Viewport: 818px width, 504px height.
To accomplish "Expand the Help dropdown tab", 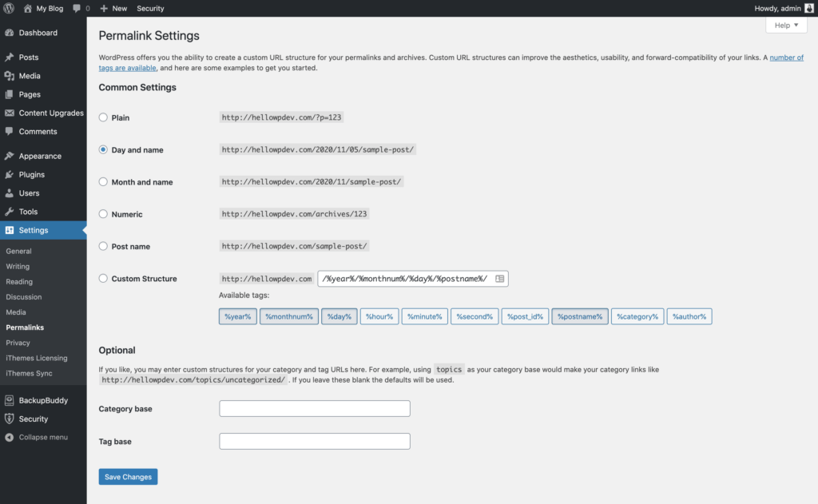I will [x=785, y=26].
